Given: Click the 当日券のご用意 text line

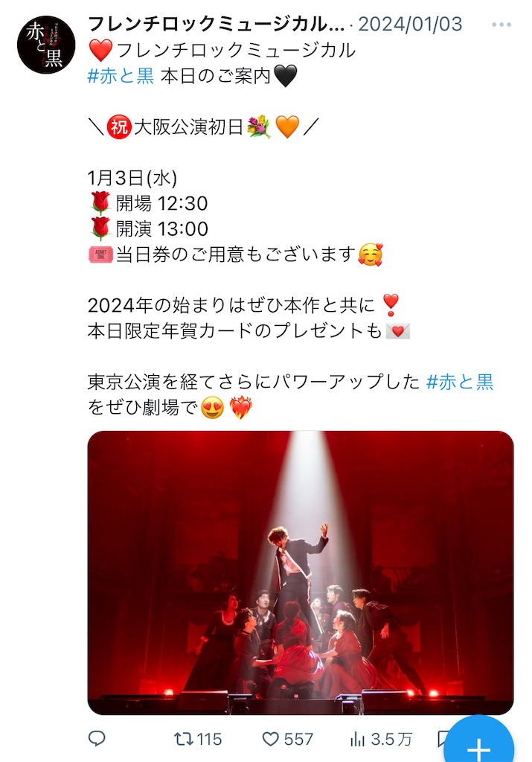Looking at the screenshot, I should pyautogui.click(x=236, y=254).
